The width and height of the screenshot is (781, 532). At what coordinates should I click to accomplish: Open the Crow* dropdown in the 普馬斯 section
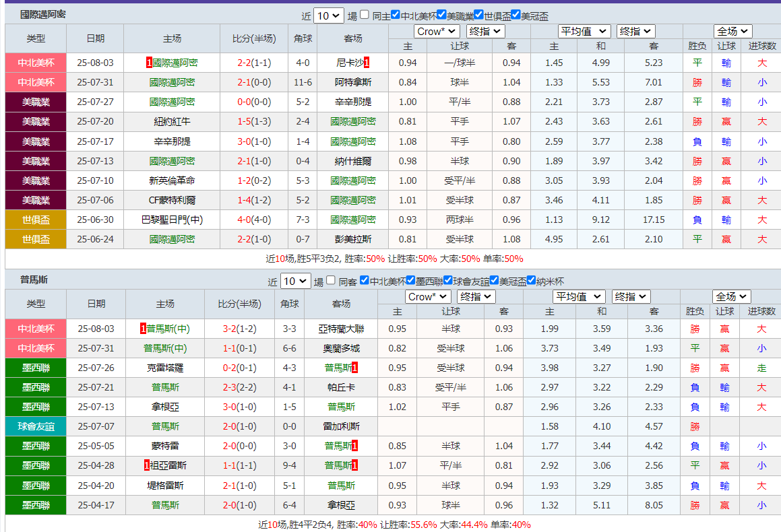click(x=429, y=296)
